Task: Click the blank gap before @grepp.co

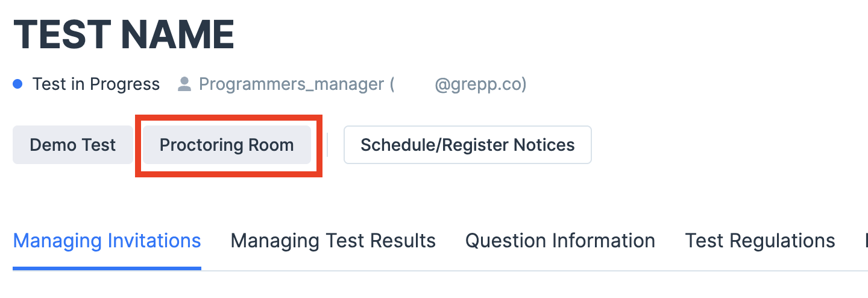Action: [415, 84]
